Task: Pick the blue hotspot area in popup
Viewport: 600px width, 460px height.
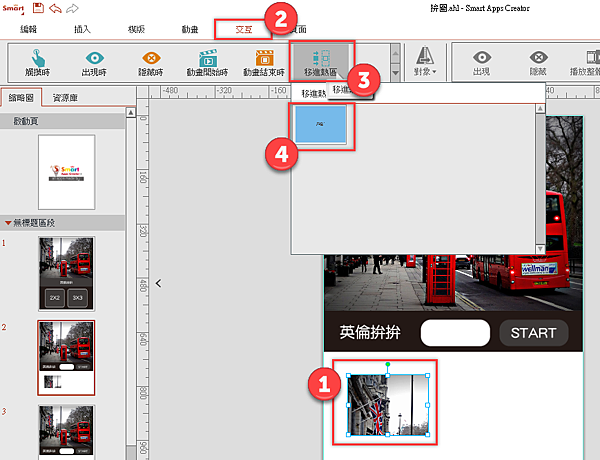Action: pos(321,124)
